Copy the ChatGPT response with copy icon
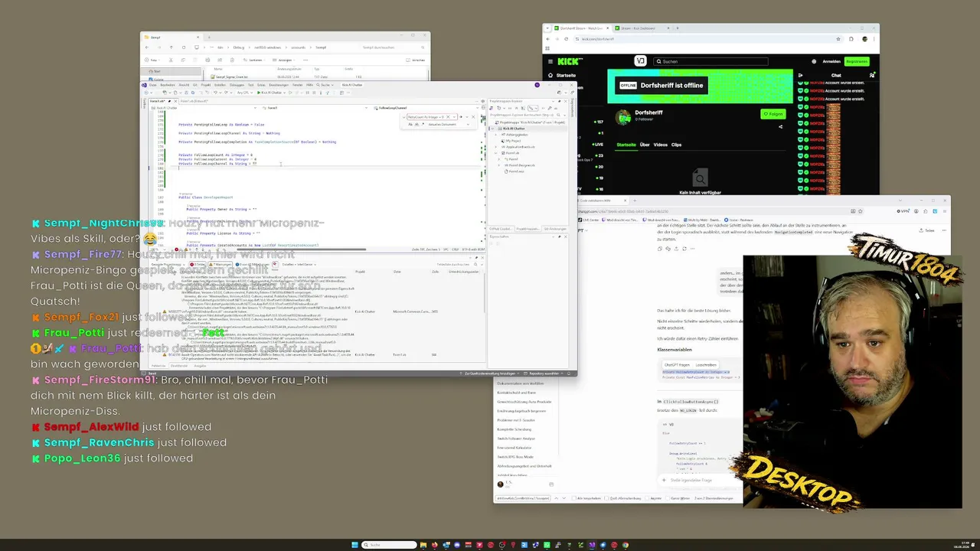This screenshot has height=551, width=980. pos(660,249)
